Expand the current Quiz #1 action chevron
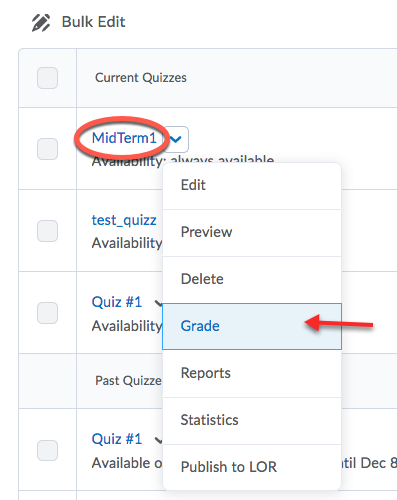Viewport: 397px width, 500px height. tap(158, 303)
